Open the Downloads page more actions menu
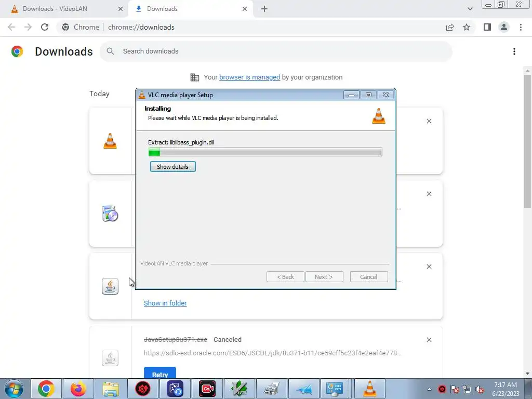The height and width of the screenshot is (399, 532). 514,51
